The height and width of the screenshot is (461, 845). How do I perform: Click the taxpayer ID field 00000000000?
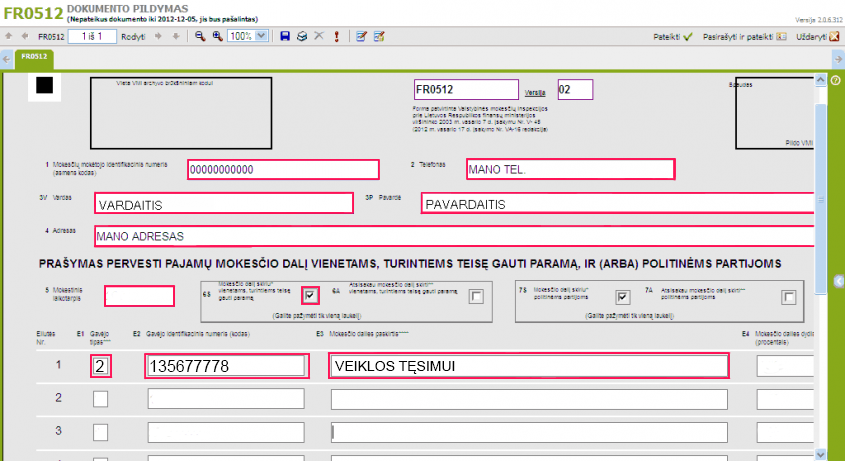[283, 169]
